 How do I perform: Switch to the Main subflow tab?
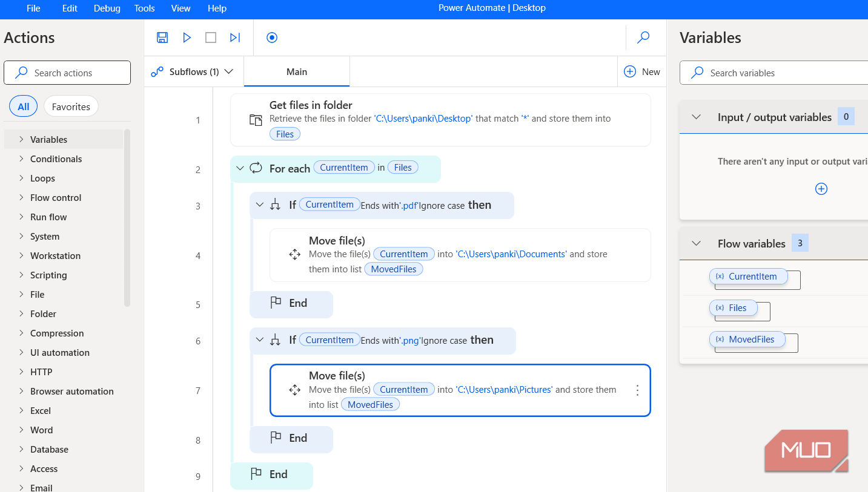(x=297, y=71)
